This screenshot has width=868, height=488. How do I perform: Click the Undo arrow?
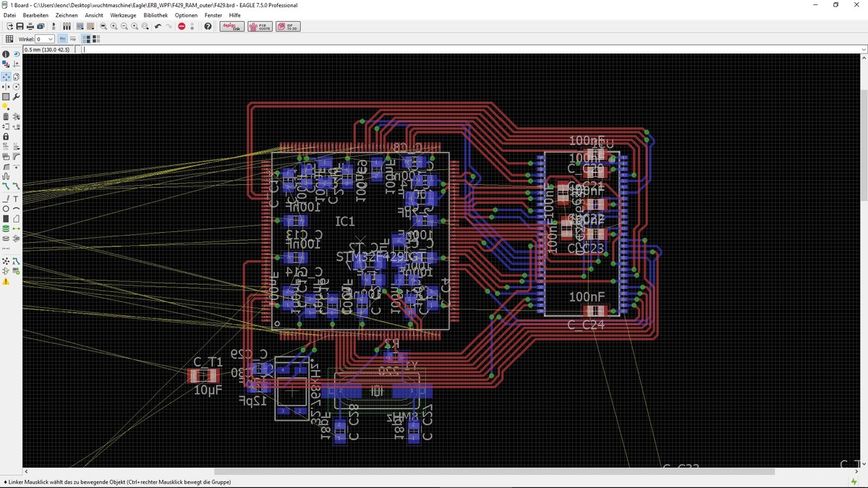click(x=158, y=27)
